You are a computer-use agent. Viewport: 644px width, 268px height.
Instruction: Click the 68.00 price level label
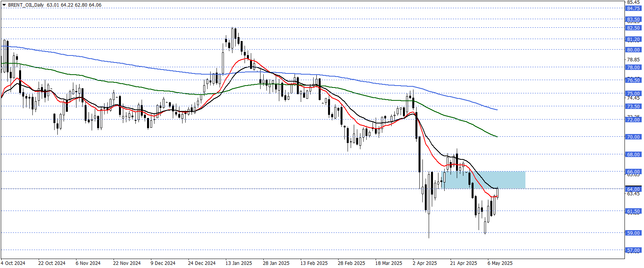pos(633,155)
